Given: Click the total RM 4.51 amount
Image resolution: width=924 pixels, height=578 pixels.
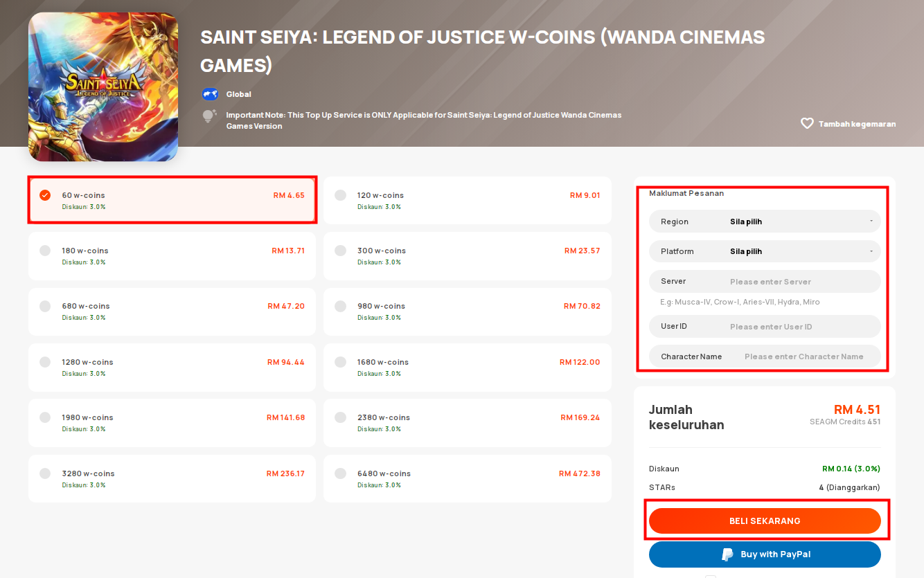Looking at the screenshot, I should coord(857,409).
